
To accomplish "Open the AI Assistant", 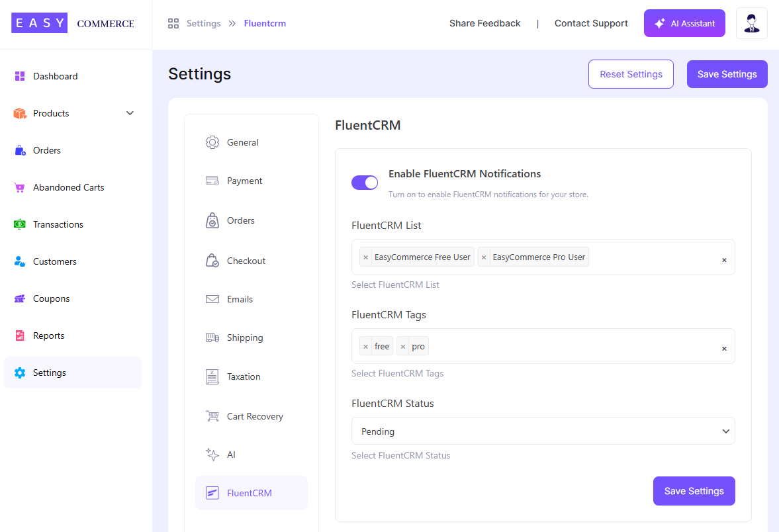I will click(x=684, y=23).
